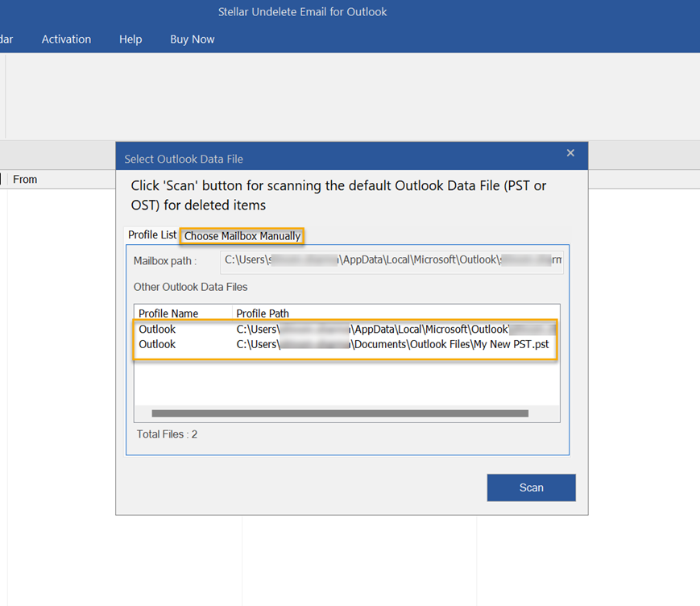Click the horizontal scrollbar in the profile list

339,413
